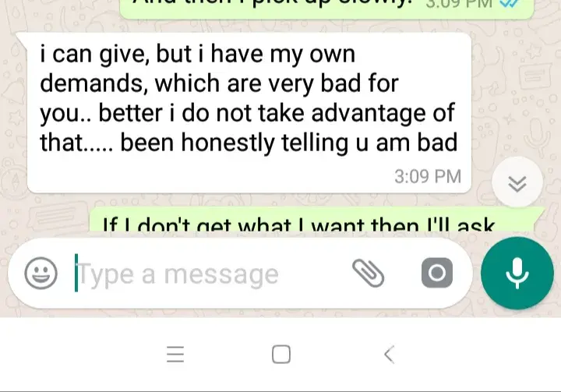The height and width of the screenshot is (392, 561).
Task: Tap the partially visible green message at top
Action: (x=326, y=9)
